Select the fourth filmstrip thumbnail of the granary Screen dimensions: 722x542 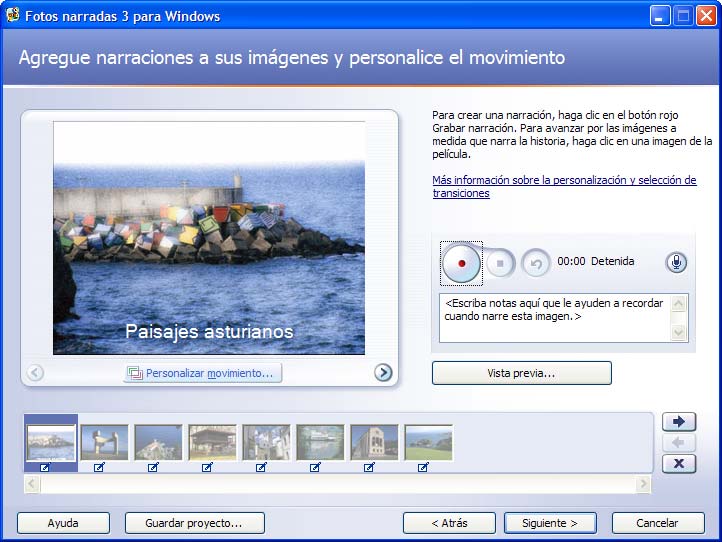(x=212, y=443)
